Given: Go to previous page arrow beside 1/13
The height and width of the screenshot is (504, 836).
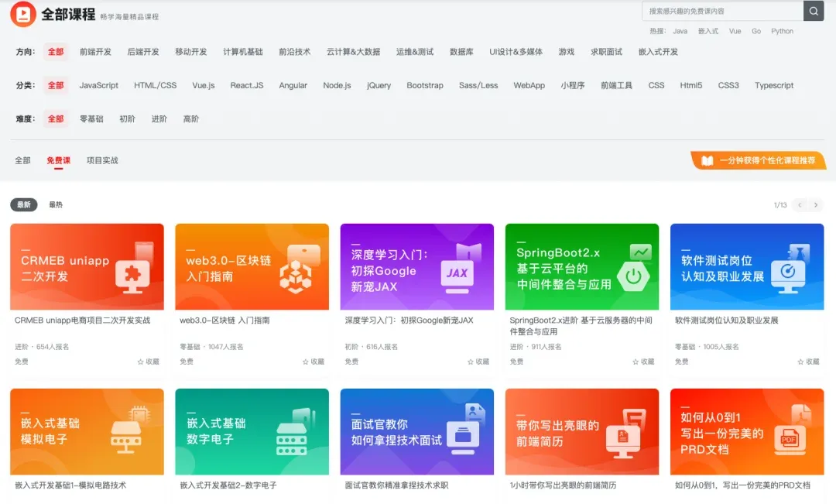Looking at the screenshot, I should tap(800, 205).
